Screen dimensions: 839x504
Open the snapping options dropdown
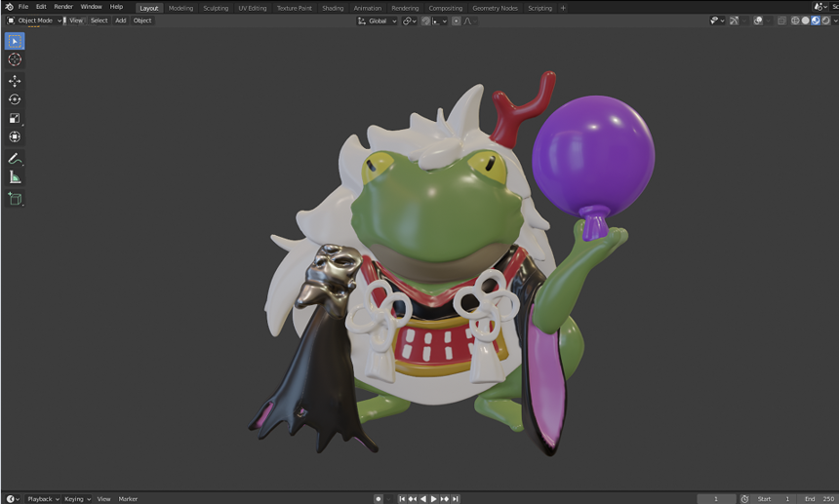439,20
